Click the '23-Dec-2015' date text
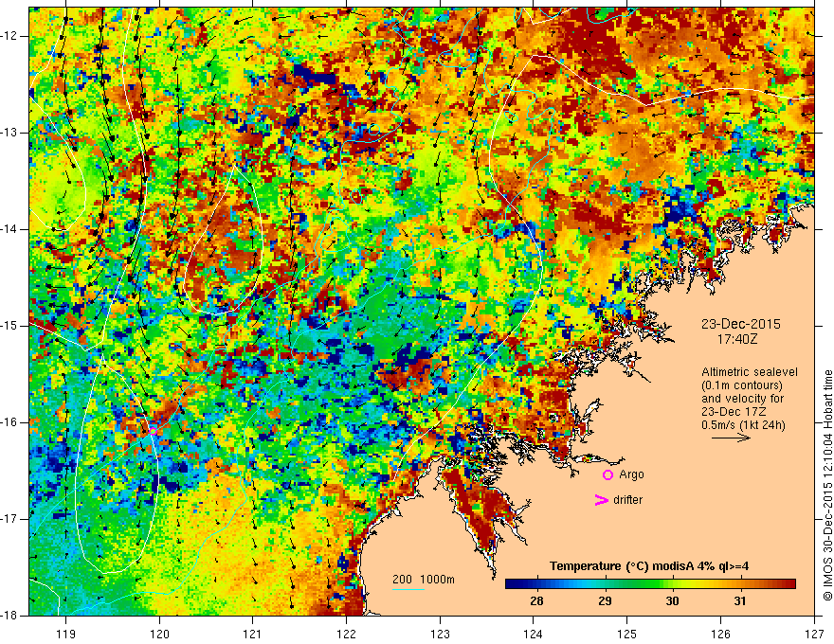Viewport: 834px width, 644px height. tap(741, 324)
